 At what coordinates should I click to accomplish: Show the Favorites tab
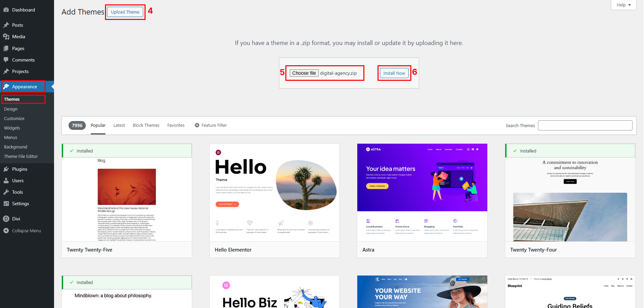pos(176,125)
